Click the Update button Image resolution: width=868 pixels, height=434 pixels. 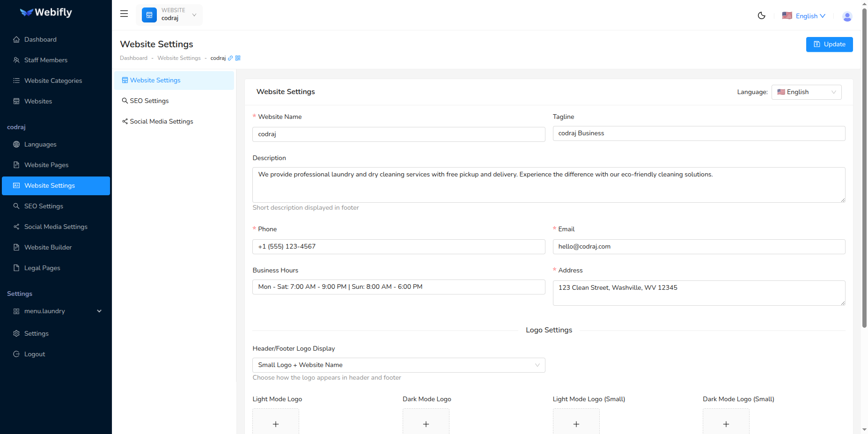pyautogui.click(x=829, y=44)
